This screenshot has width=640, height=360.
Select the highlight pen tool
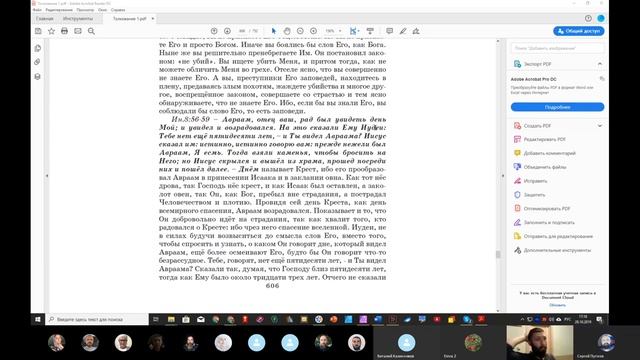coord(403,31)
